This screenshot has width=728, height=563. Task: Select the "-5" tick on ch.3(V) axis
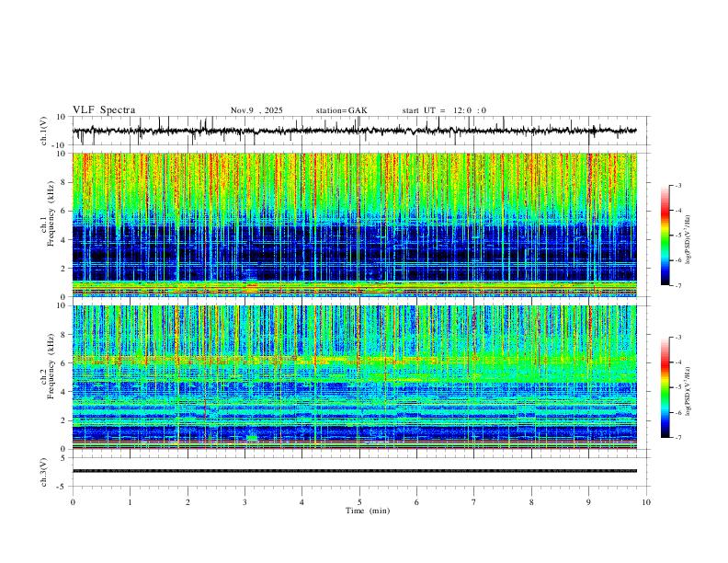63,487
